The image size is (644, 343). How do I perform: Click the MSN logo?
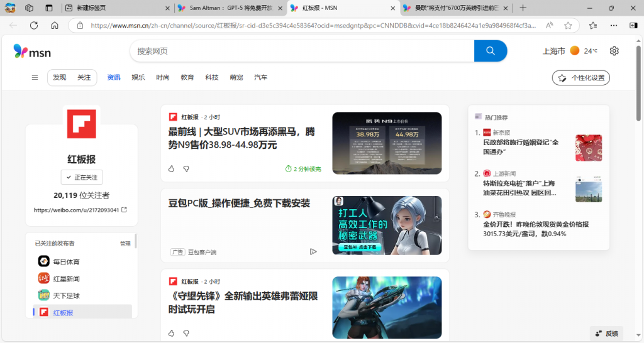[x=32, y=52]
